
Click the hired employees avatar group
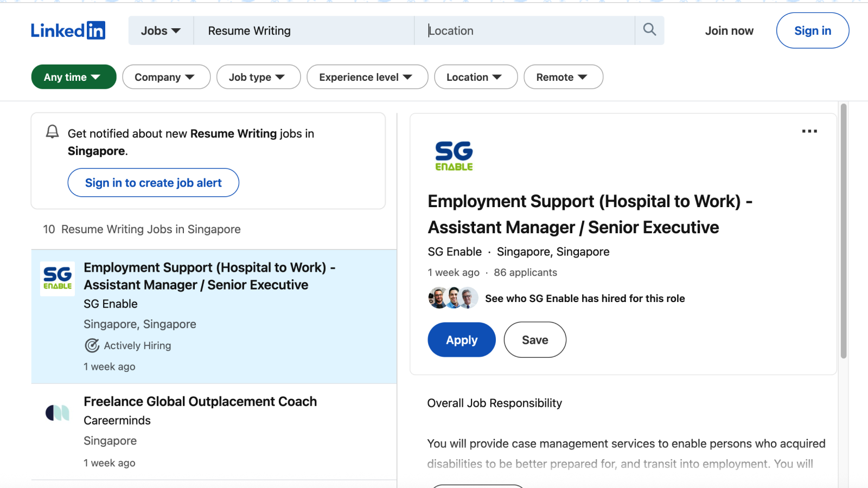pos(453,298)
